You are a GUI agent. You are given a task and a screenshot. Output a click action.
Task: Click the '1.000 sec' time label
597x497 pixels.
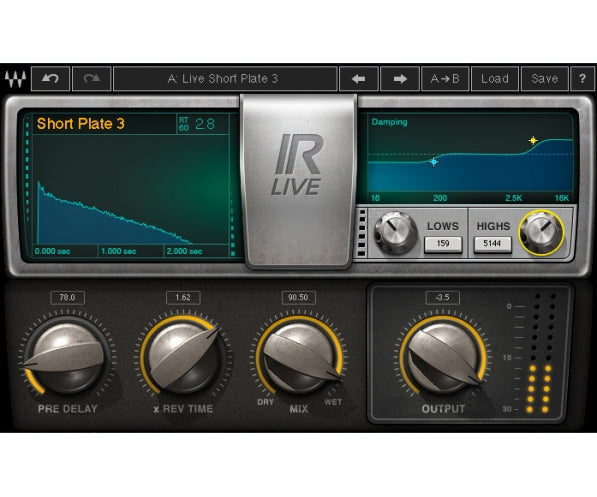[118, 251]
